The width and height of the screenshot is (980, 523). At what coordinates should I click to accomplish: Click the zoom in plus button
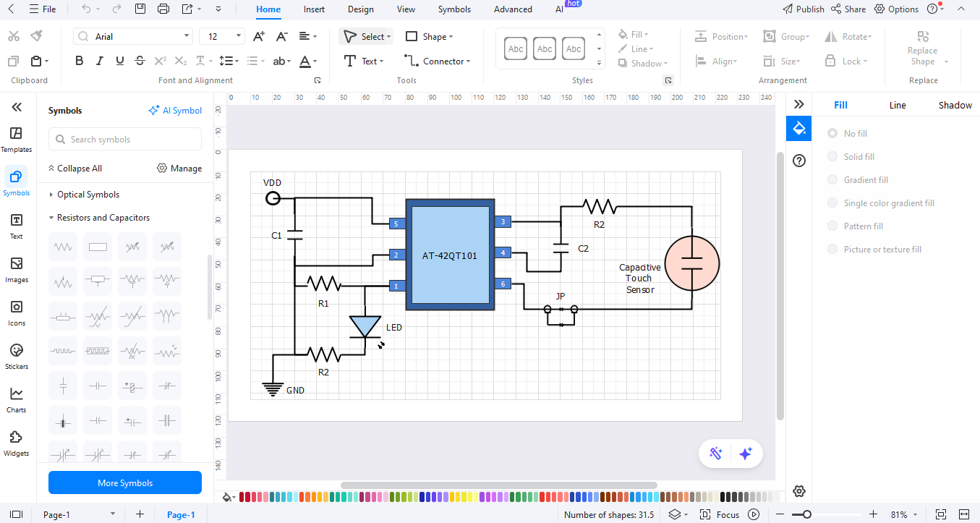click(x=873, y=514)
